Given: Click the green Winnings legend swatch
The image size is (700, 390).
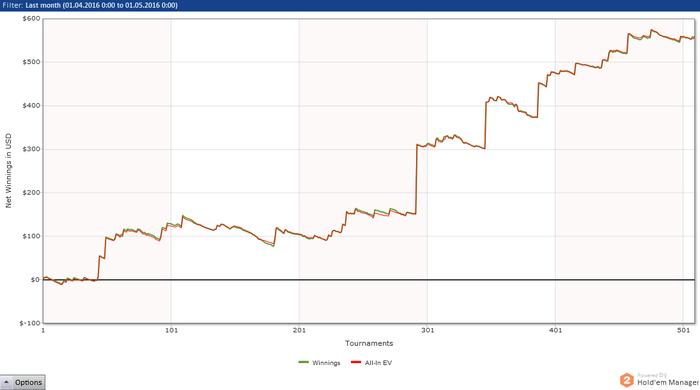Looking at the screenshot, I should click(x=304, y=362).
